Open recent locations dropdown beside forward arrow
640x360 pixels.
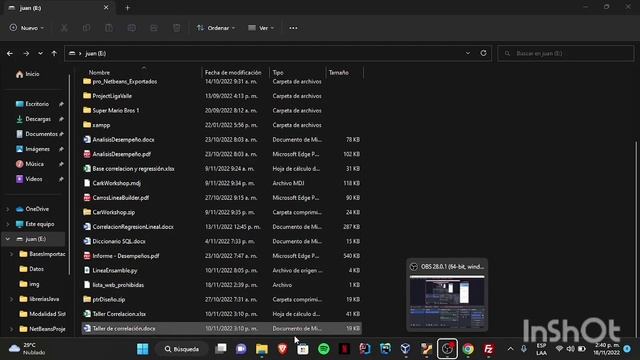(x=40, y=53)
